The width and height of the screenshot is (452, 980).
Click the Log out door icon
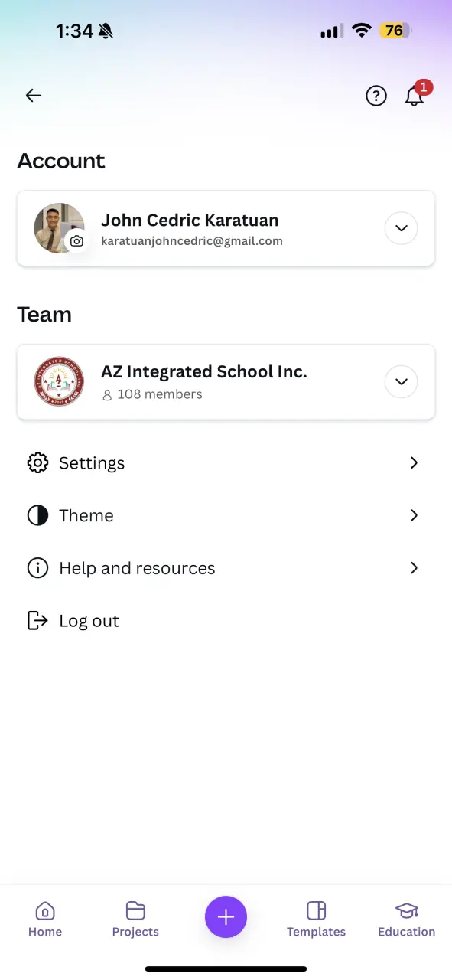point(37,621)
